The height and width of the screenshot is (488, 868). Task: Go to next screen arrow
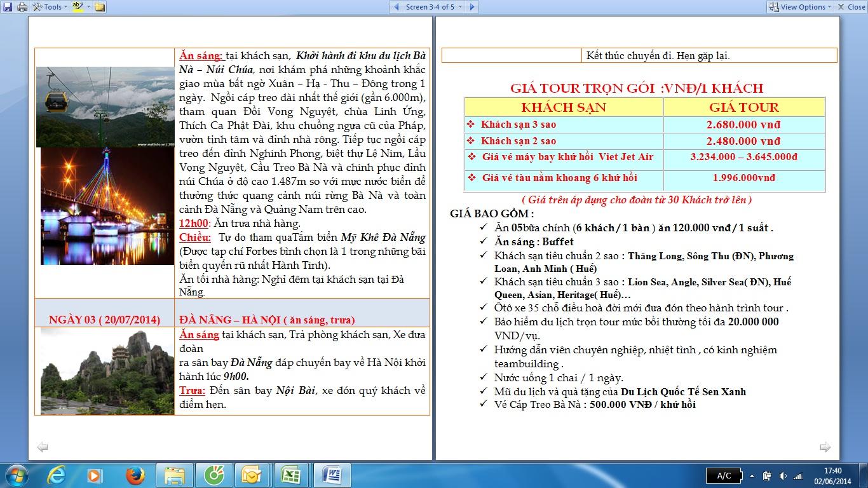pyautogui.click(x=471, y=7)
